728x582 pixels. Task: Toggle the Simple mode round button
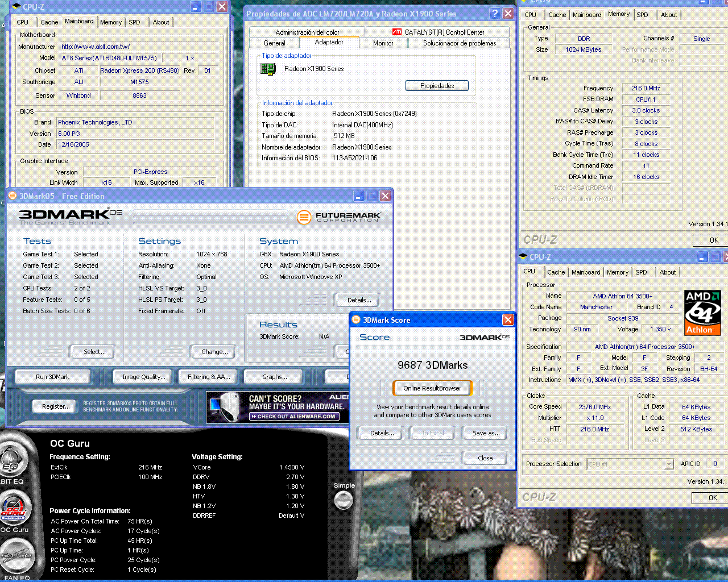pos(344,500)
